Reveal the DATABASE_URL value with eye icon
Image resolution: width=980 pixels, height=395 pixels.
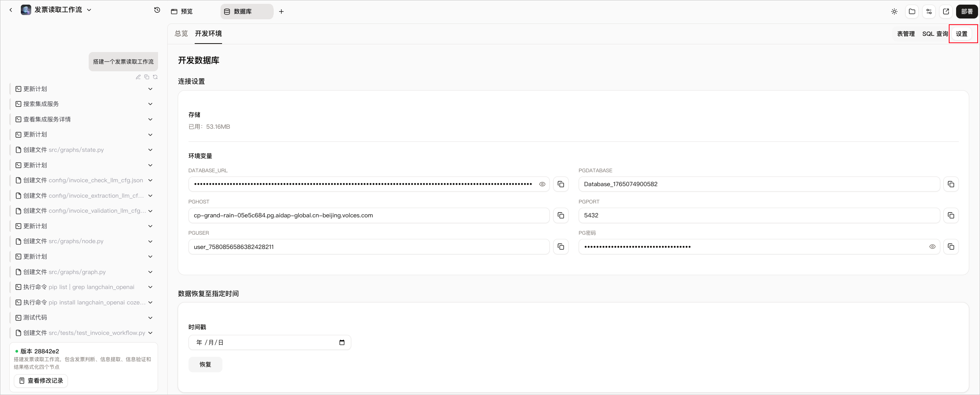point(542,184)
